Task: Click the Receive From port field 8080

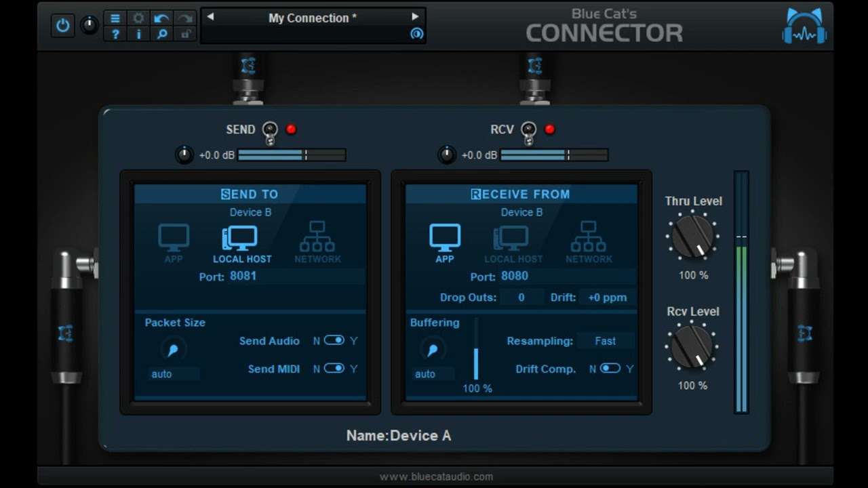Action: pos(567,277)
